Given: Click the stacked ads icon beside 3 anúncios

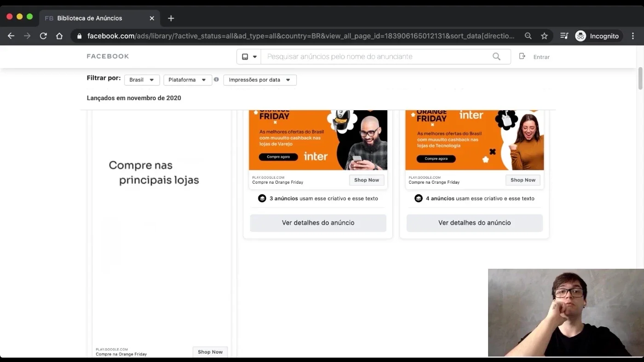Looking at the screenshot, I should (x=262, y=198).
